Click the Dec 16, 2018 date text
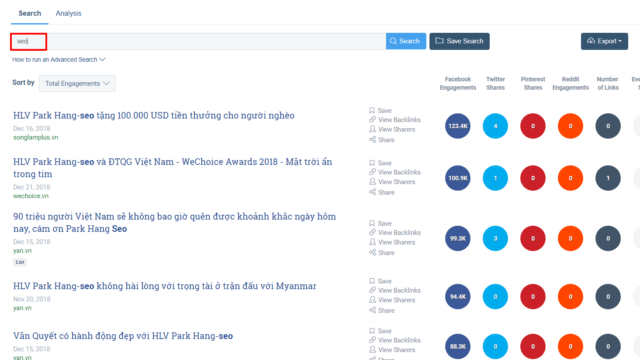640x360 pixels. (x=31, y=129)
